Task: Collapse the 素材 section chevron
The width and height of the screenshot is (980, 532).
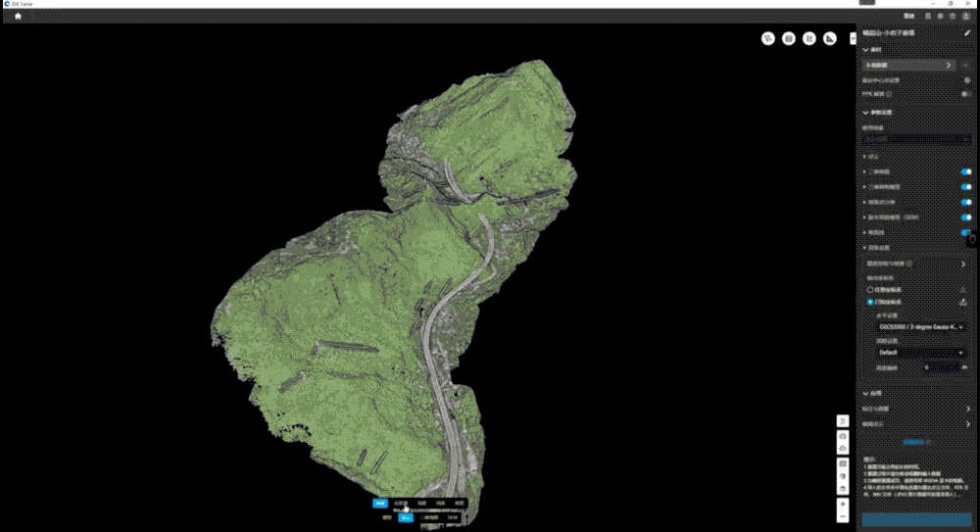Action: (865, 49)
